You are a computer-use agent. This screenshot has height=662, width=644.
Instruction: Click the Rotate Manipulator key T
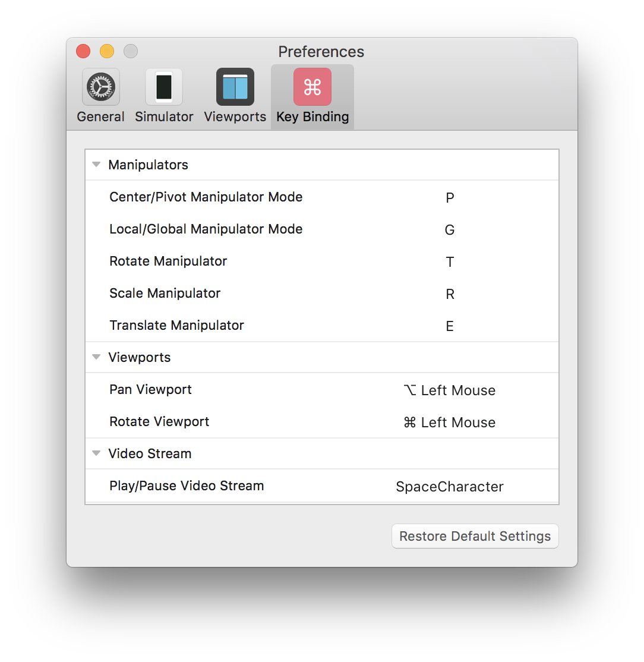coord(450,262)
